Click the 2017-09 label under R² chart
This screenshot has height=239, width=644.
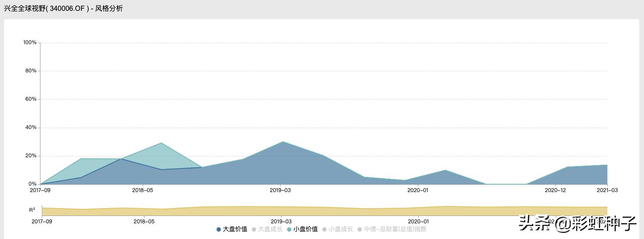click(x=42, y=222)
